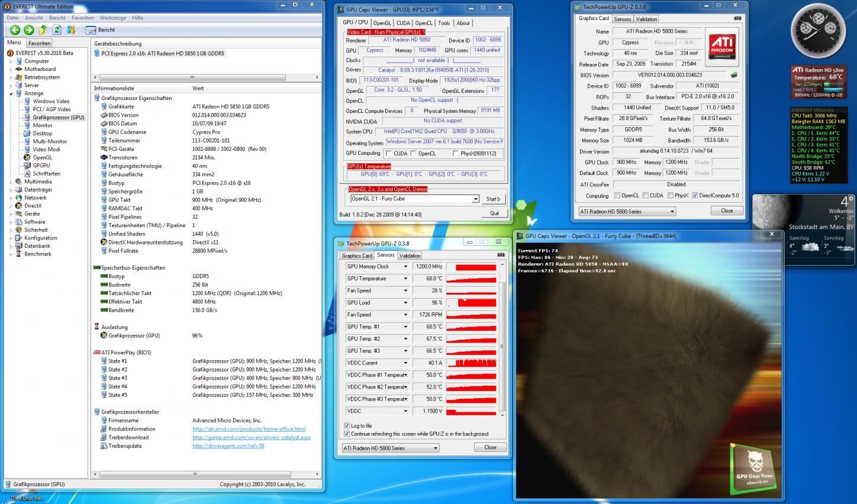Open the driveragent.com Treiberupdate link

click(x=228, y=446)
